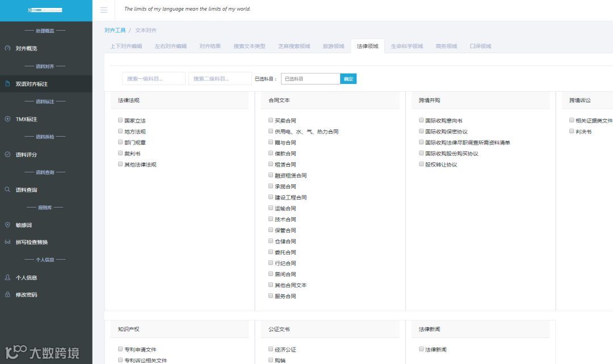Toggle the hamburger sidebar menu icon
The height and width of the screenshot is (364, 613).
tap(104, 10)
